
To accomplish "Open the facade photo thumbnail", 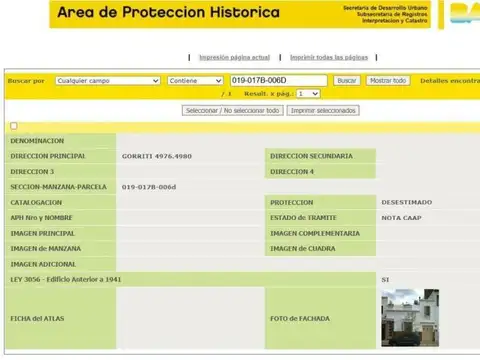I will coord(410,318).
